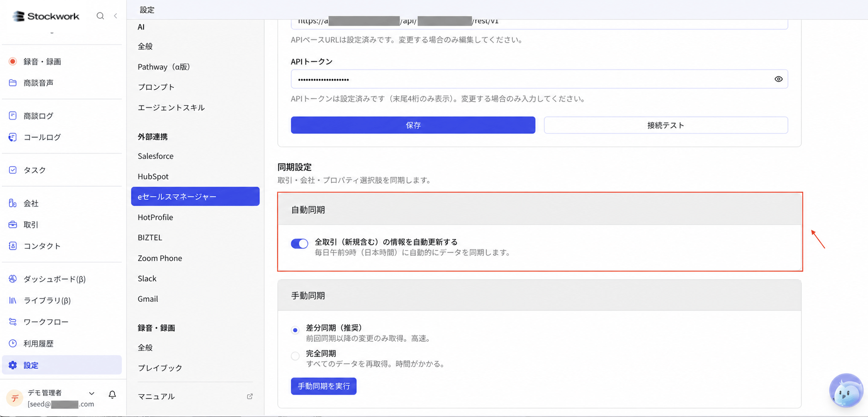Show API token with eye icon
This screenshot has width=868, height=417.
point(778,79)
